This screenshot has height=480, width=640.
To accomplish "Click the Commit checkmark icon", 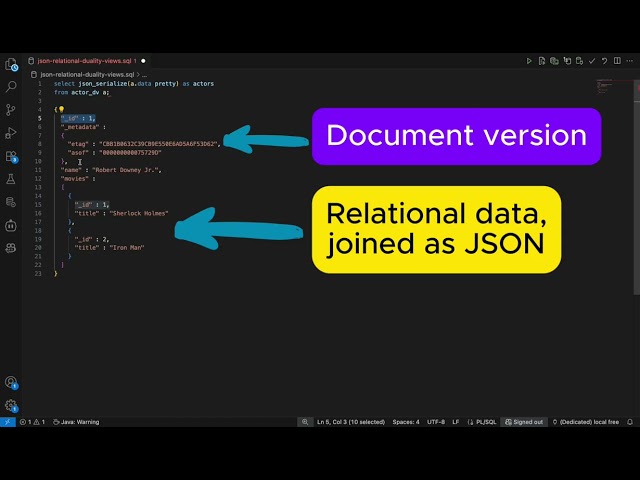I will coord(592,61).
